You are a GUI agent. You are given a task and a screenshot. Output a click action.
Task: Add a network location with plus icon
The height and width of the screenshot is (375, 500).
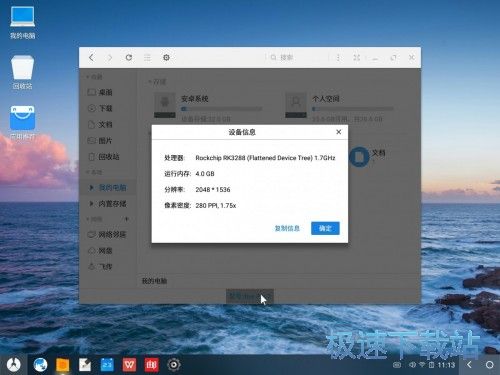pyautogui.click(x=127, y=219)
